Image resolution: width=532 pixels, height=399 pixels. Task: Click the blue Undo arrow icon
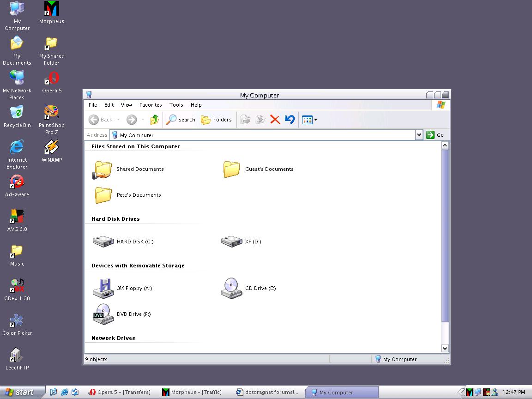click(290, 120)
